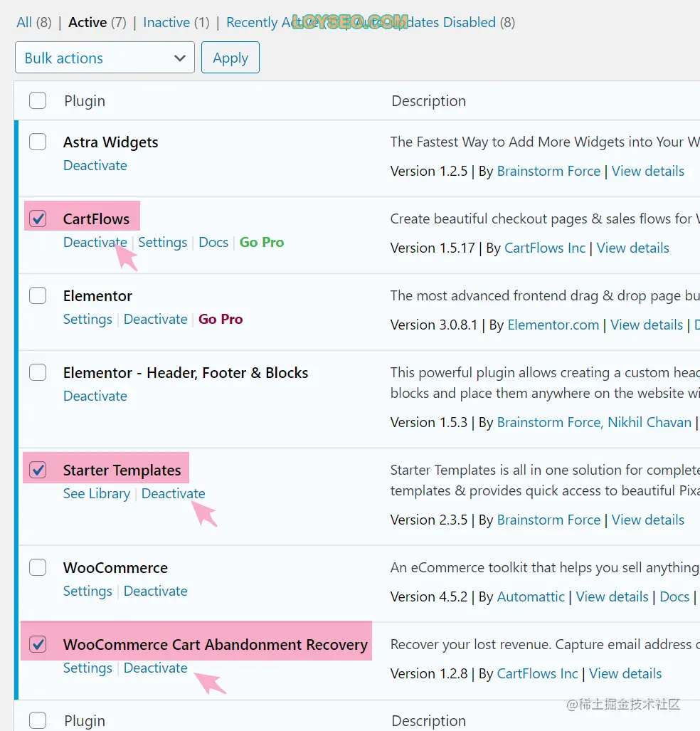Deactivate the CartFlows plugin
700x731 pixels.
(x=95, y=242)
